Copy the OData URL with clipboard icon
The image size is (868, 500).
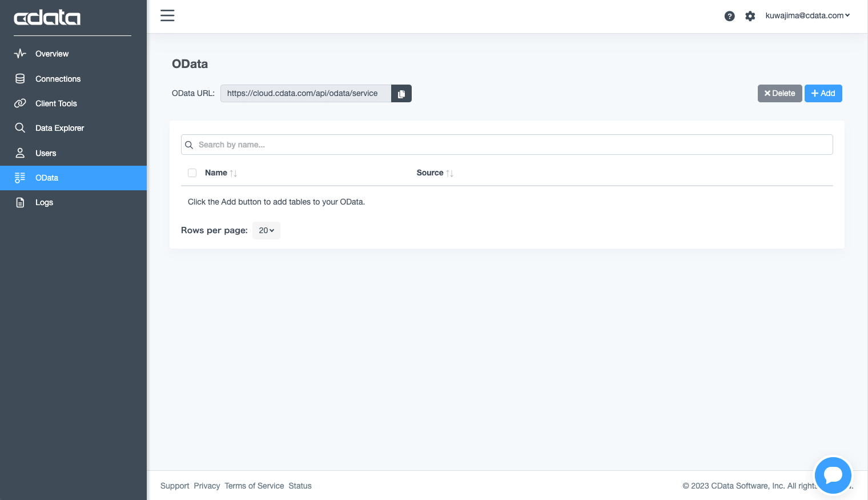point(401,94)
